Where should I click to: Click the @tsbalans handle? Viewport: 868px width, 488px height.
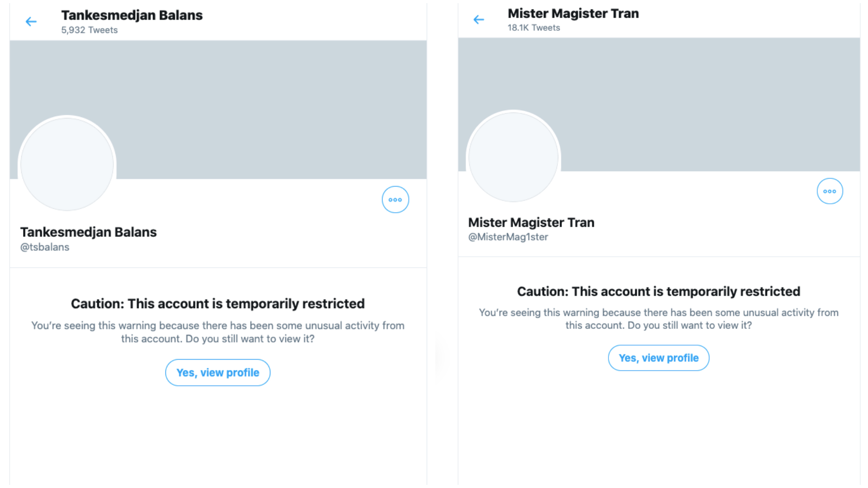[x=45, y=247]
